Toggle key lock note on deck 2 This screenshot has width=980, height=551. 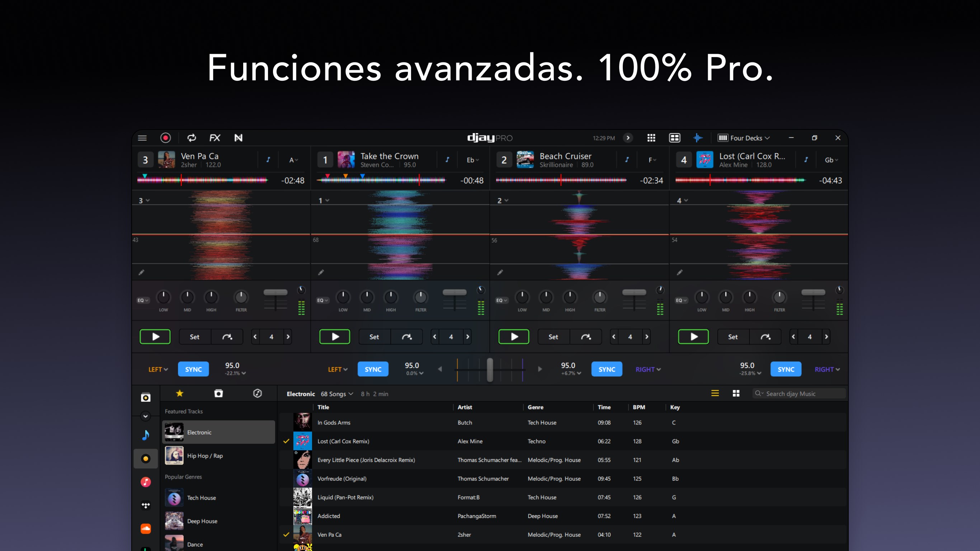tap(627, 160)
